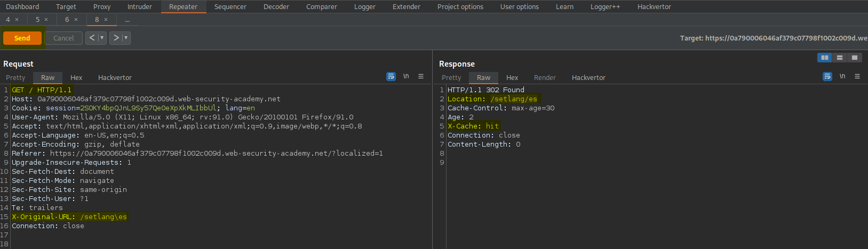Screen dimensions: 868x249
Task: Open the Comparer tab
Action: click(322, 6)
